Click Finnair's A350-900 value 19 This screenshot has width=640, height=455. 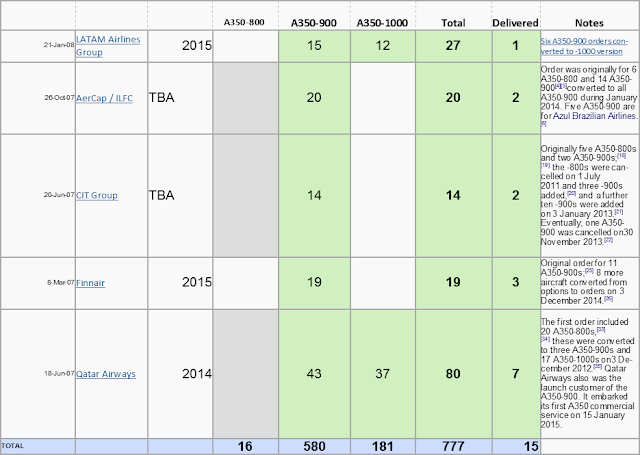[x=314, y=283]
